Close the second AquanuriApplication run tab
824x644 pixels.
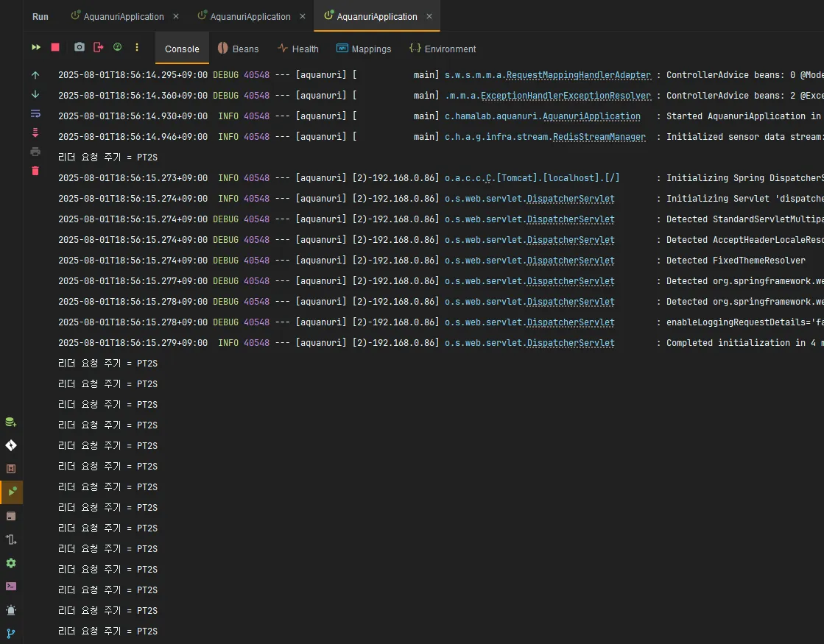(303, 16)
